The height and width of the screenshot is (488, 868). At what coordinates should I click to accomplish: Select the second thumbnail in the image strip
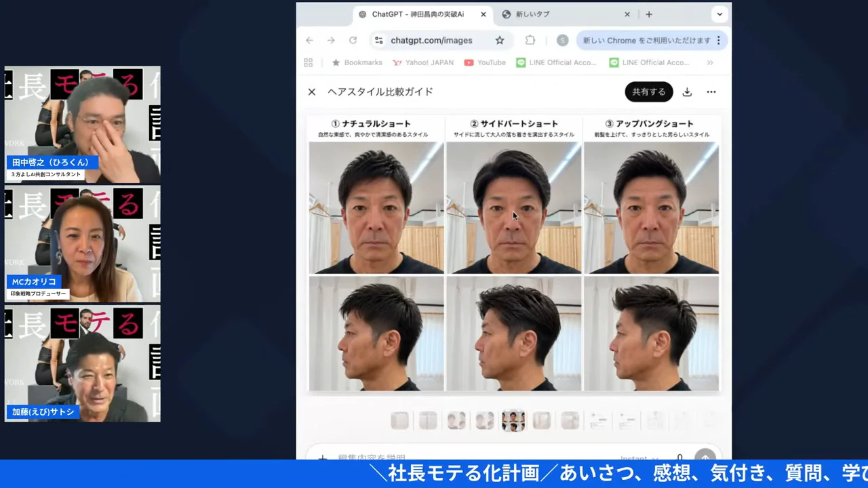coord(428,421)
